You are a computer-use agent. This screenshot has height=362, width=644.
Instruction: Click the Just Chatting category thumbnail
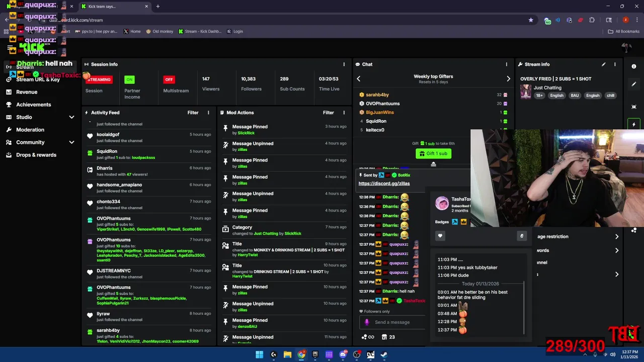point(526,92)
